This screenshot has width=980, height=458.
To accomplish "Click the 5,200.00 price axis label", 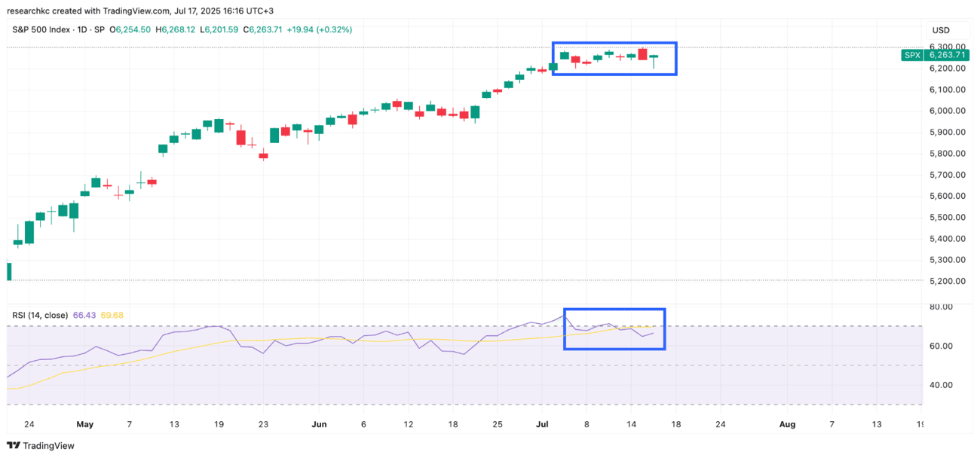I will tap(946, 281).
